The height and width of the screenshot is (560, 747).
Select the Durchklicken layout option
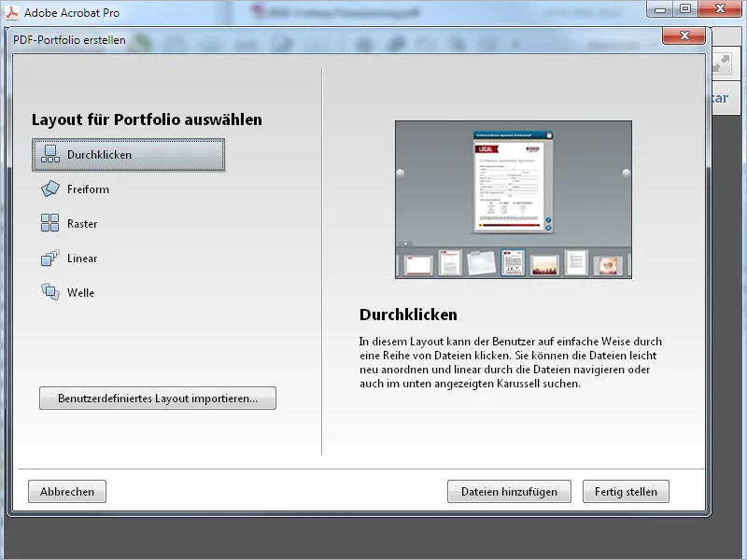[x=128, y=155]
